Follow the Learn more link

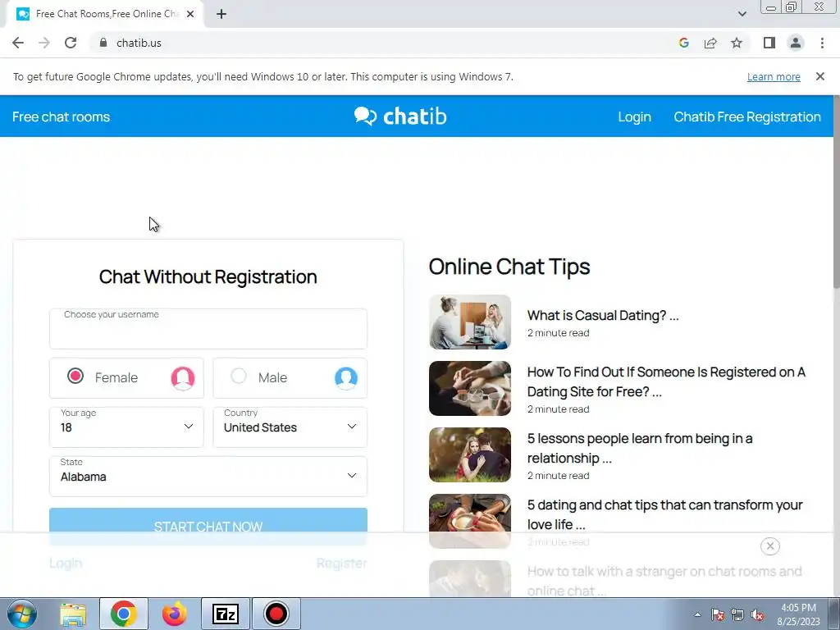pyautogui.click(x=774, y=76)
